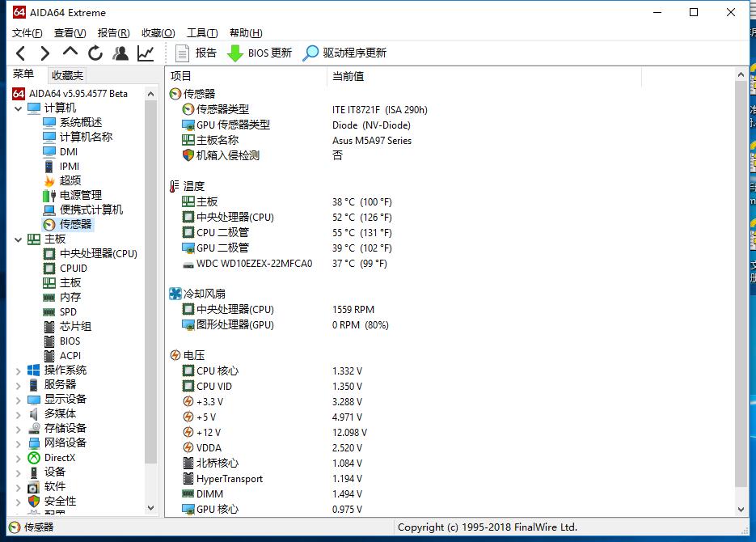The height and width of the screenshot is (542, 756).
Task: Select the 传感器类型 row
Action: 305,109
